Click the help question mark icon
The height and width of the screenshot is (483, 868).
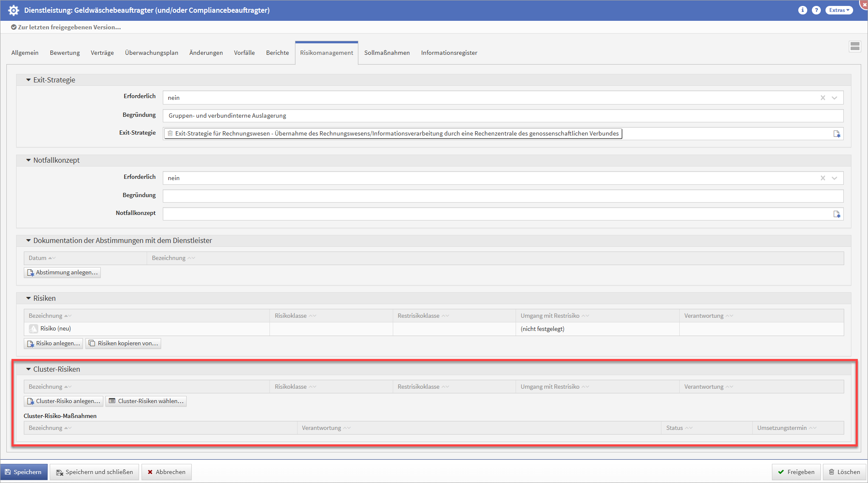(x=816, y=10)
